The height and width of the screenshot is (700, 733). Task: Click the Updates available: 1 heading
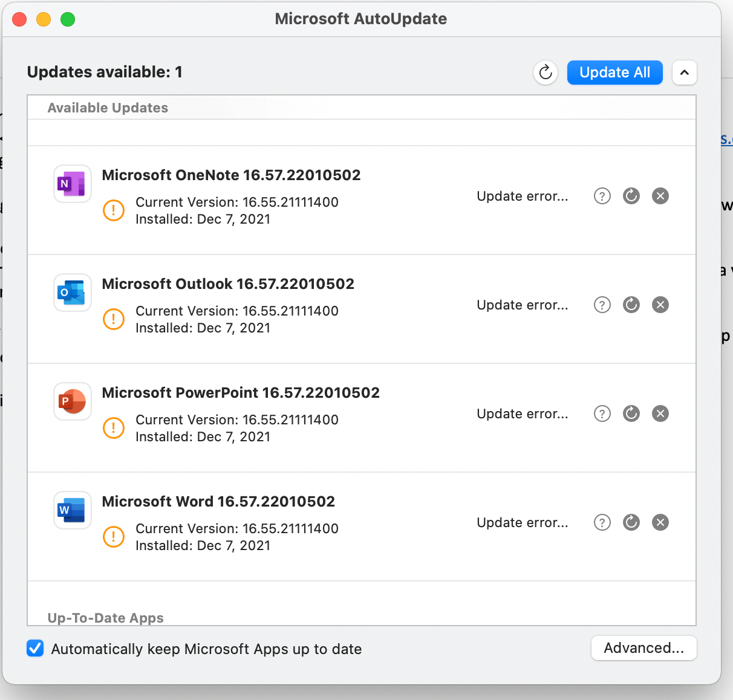point(105,72)
